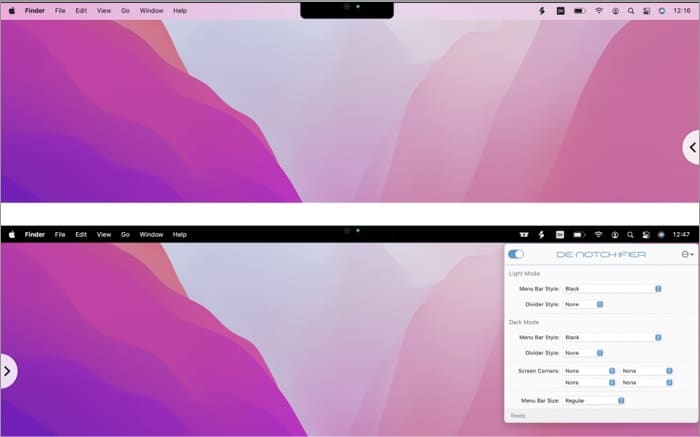The image size is (700, 437).
Task: Open the Menu Bar Size dropdown
Action: (594, 400)
